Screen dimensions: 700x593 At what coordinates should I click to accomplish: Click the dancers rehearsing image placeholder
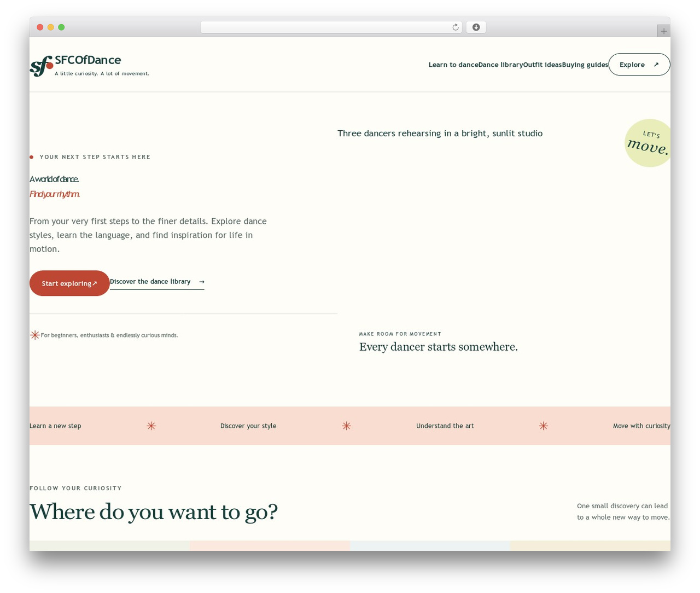click(440, 133)
